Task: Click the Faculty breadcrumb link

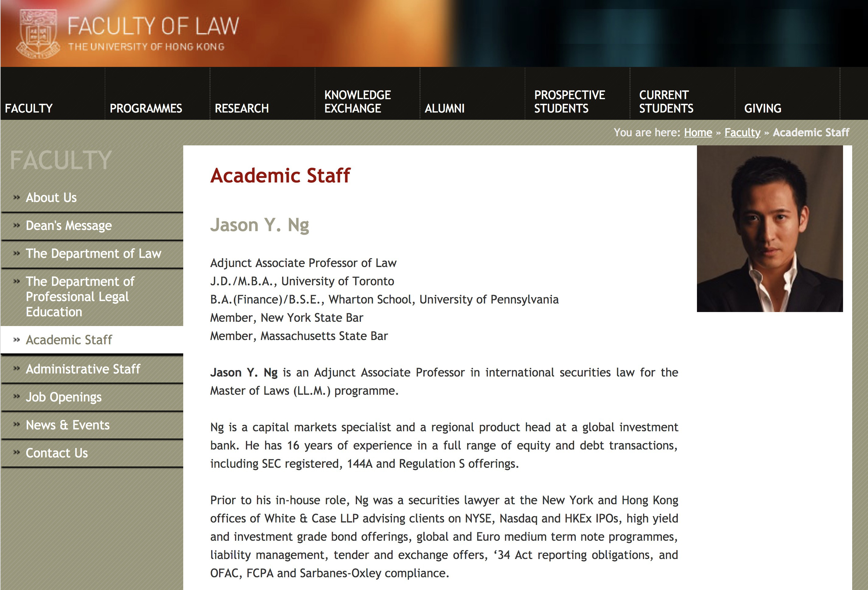Action: coord(742,133)
